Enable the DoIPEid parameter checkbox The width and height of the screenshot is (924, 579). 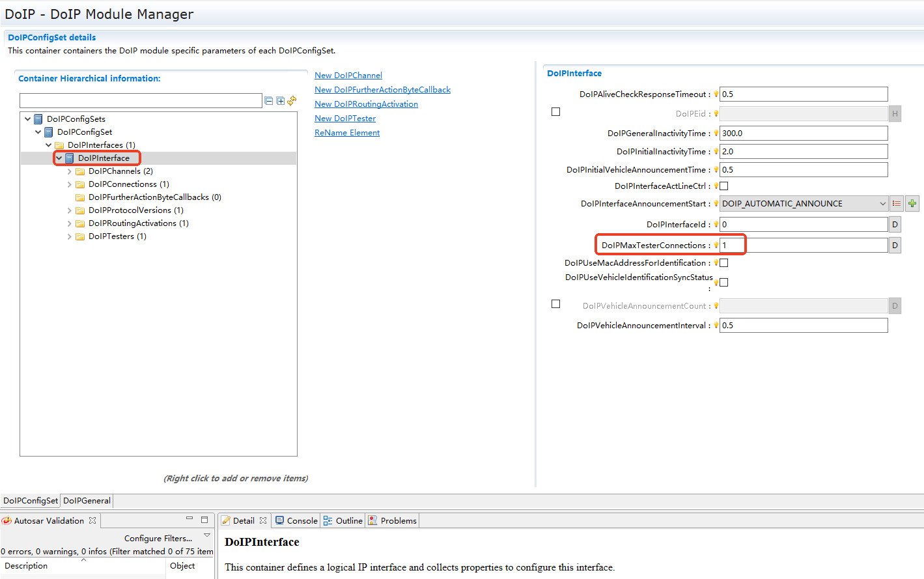pos(555,112)
